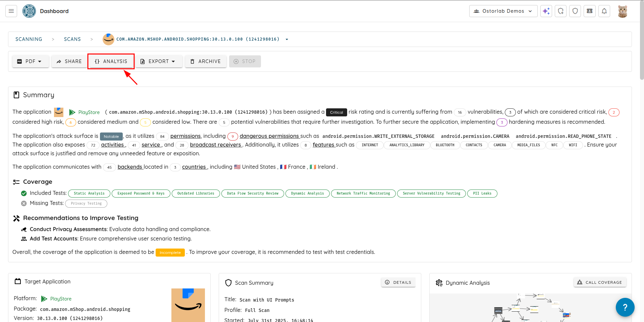Click the Critical risk rating badge
This screenshot has height=322, width=644.
click(x=336, y=112)
